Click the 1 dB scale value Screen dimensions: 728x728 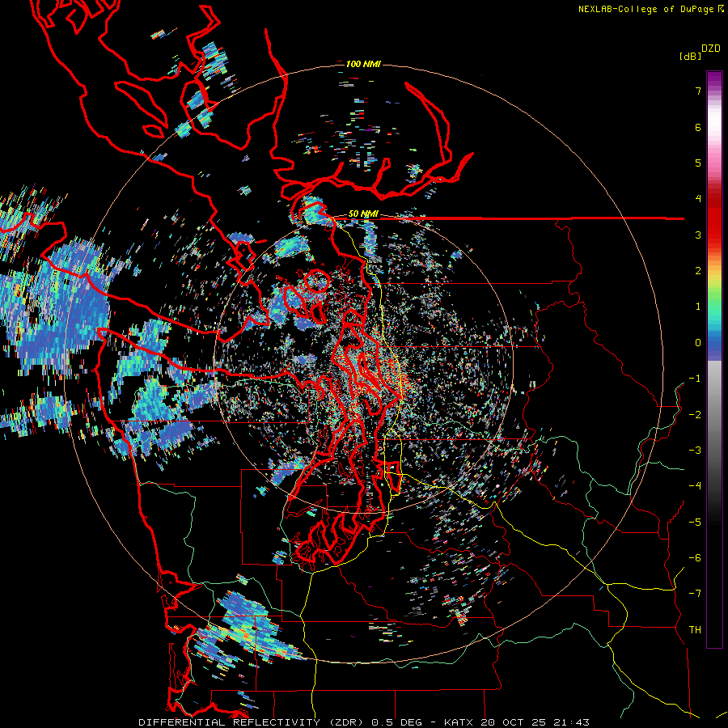698,307
